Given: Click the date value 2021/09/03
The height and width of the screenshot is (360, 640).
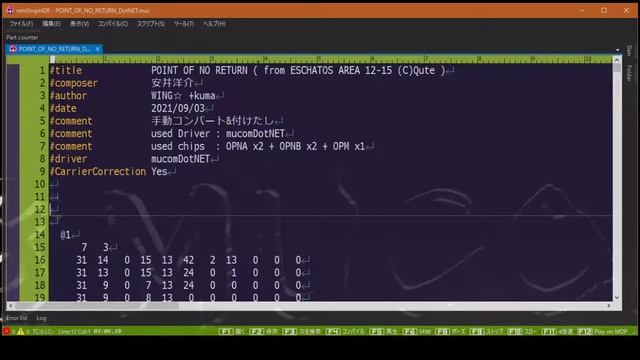Looking at the screenshot, I should click(178, 108).
